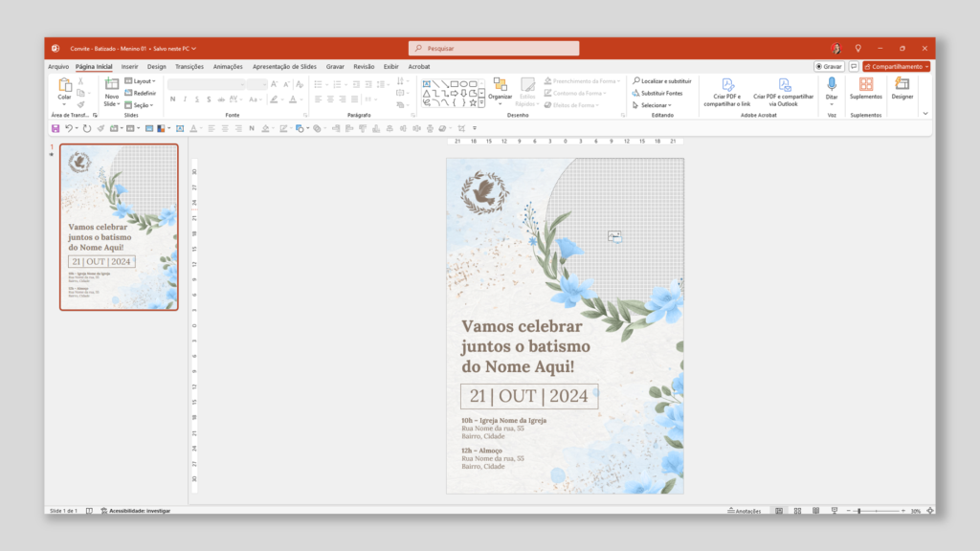Open the font name combo box
Screen dimensions: 980x551
coord(207,84)
